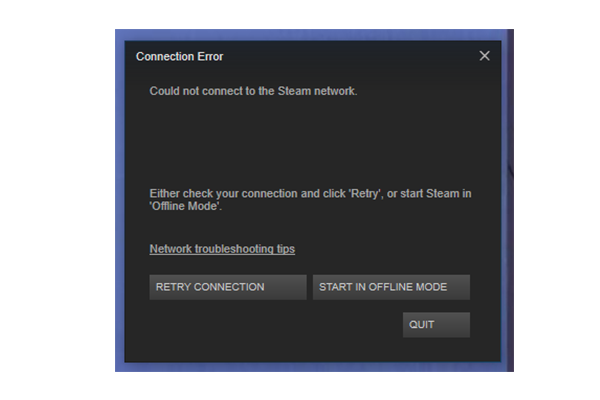Click the 'Offline Mode' text in the message
Image resolution: width=600 pixels, height=400 pixels.
point(185,206)
